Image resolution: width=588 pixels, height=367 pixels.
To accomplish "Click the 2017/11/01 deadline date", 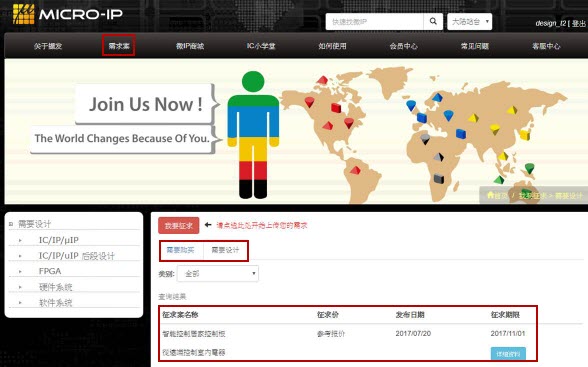I will tap(508, 333).
